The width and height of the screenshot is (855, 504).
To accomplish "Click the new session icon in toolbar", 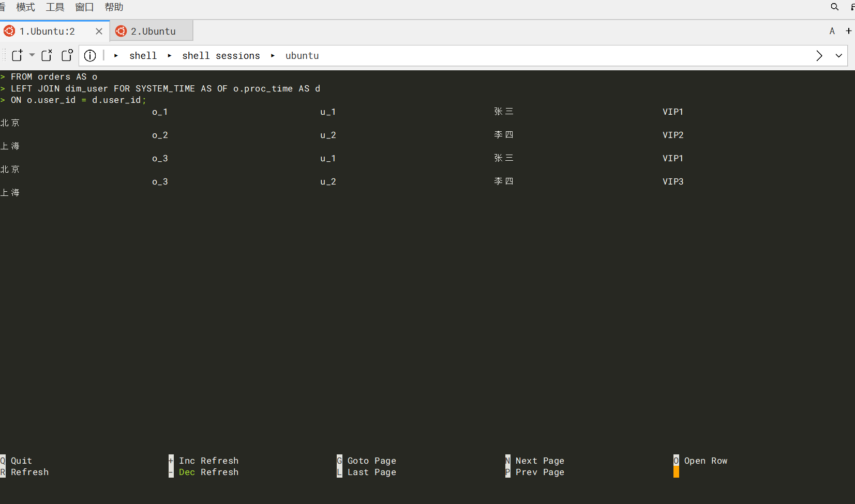I will (x=17, y=55).
